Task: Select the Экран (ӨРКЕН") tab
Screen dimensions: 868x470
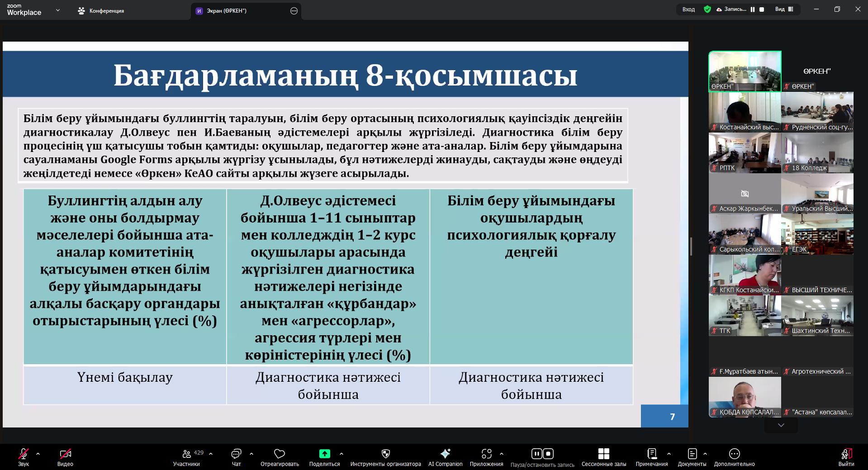Action: [x=226, y=11]
